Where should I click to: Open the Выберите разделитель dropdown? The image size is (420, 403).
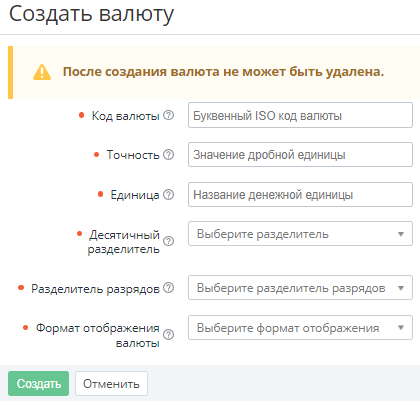(x=300, y=234)
